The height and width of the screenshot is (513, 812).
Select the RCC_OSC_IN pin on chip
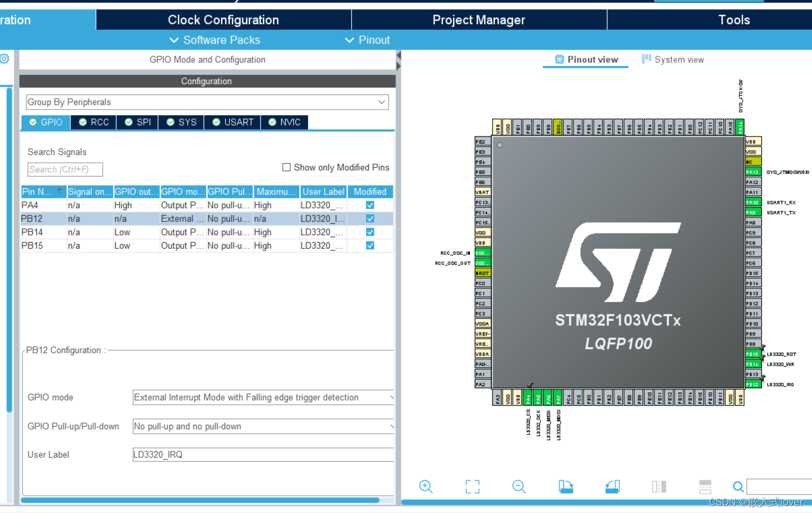pyautogui.click(x=482, y=253)
